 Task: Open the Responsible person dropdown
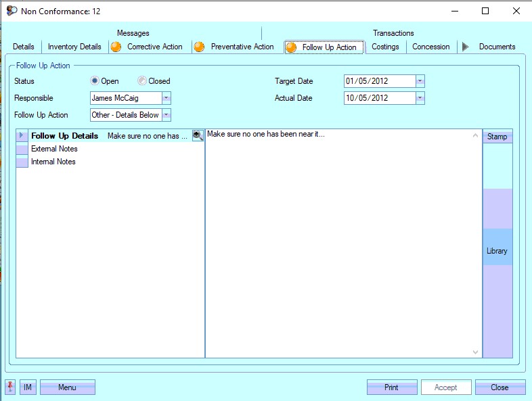pyautogui.click(x=167, y=98)
